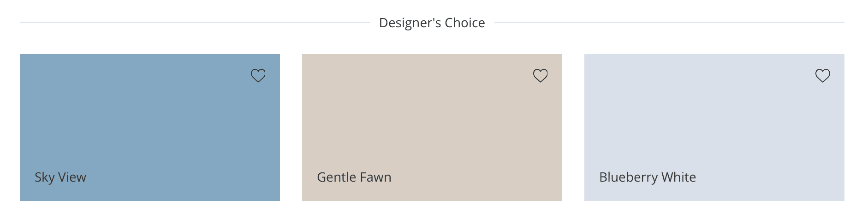The width and height of the screenshot is (868, 220).
Task: Toggle favorite on the medium blue swatch
Action: [x=258, y=75]
